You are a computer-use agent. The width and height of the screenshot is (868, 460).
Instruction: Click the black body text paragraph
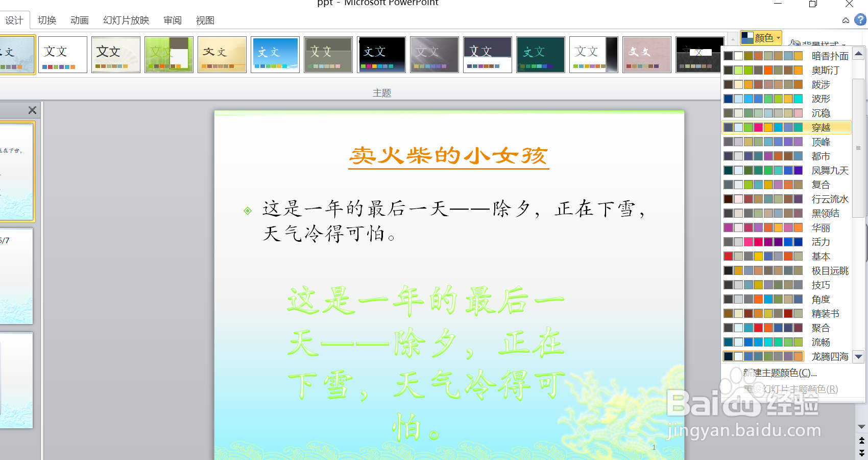click(x=453, y=221)
